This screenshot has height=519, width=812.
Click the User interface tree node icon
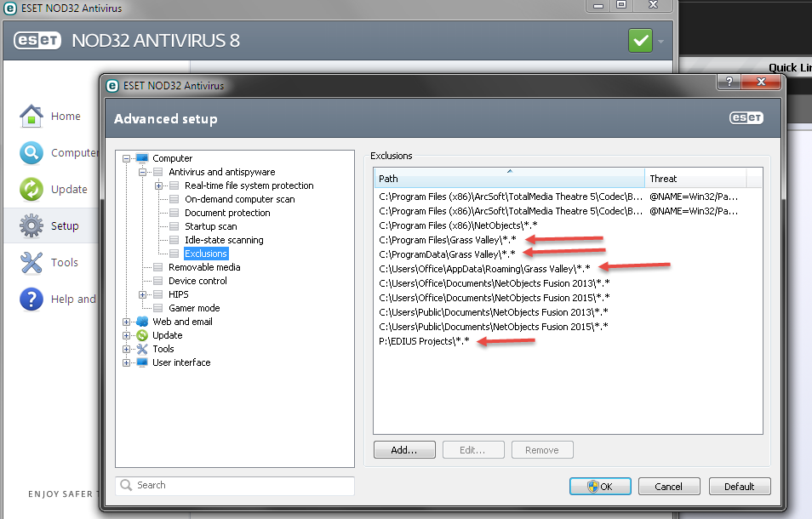coord(142,362)
